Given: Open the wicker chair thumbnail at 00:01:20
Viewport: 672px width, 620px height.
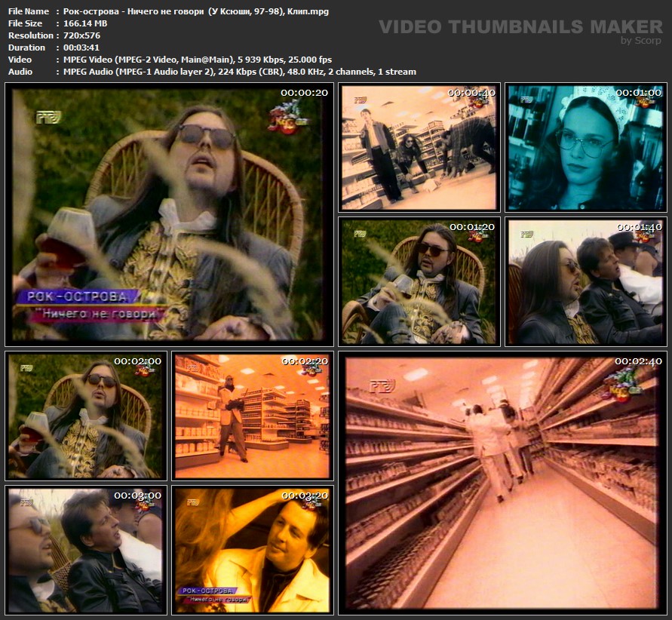Looking at the screenshot, I should (419, 281).
